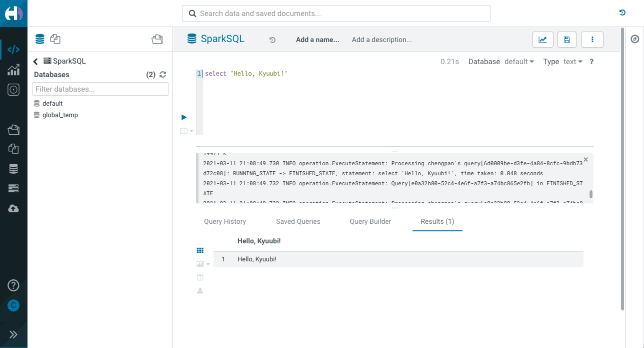Open the more options three-dot menu
Viewport: 644px width, 348px height.
point(592,40)
